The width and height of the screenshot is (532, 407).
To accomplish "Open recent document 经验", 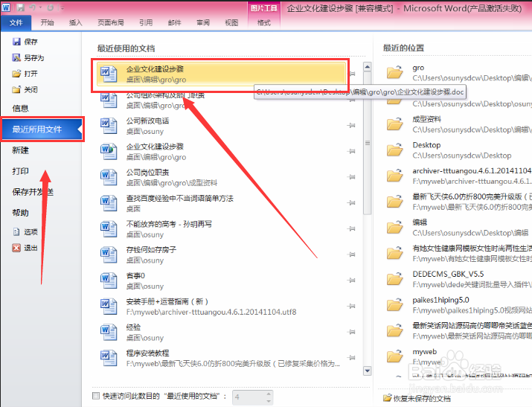I will (x=221, y=332).
